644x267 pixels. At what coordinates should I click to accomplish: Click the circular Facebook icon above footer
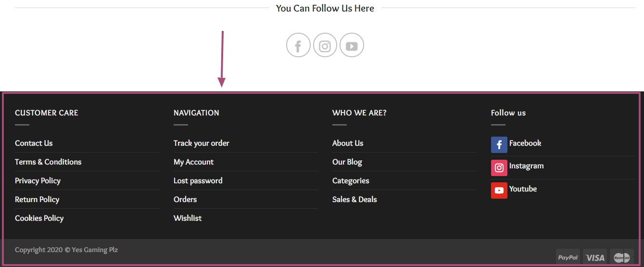298,45
